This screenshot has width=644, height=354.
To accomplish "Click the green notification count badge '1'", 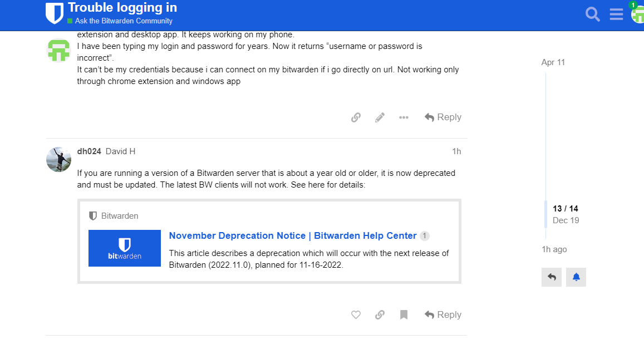I will click(x=633, y=5).
